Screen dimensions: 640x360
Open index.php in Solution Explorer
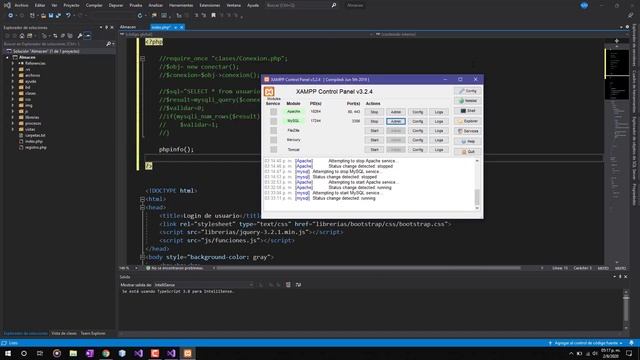33,141
